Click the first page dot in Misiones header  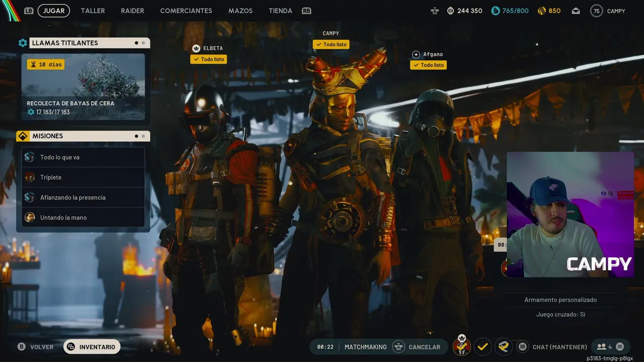pos(136,136)
